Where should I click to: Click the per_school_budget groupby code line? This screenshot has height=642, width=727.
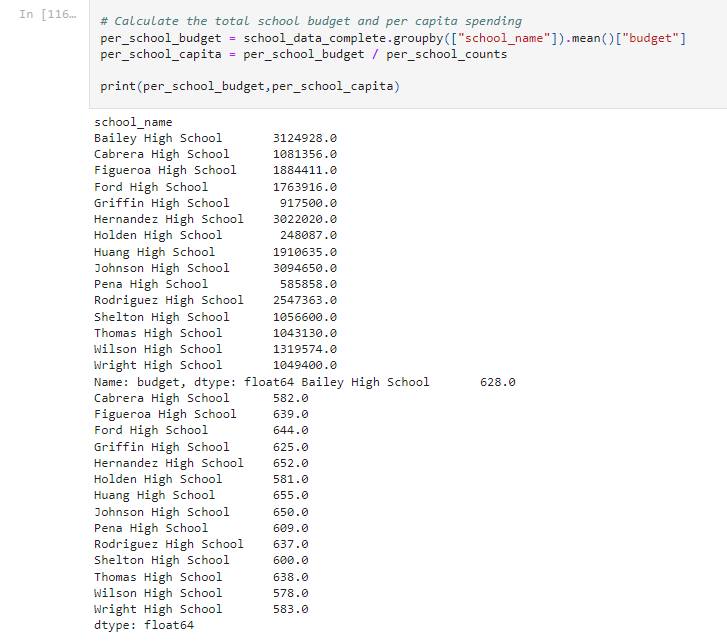tap(393, 38)
